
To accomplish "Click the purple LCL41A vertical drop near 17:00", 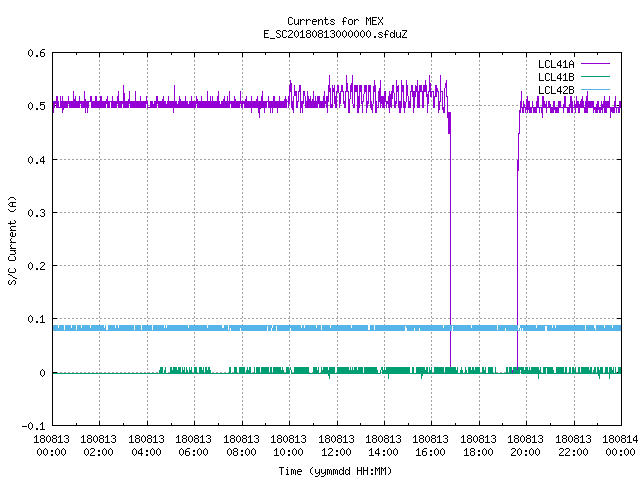I will click(450, 245).
